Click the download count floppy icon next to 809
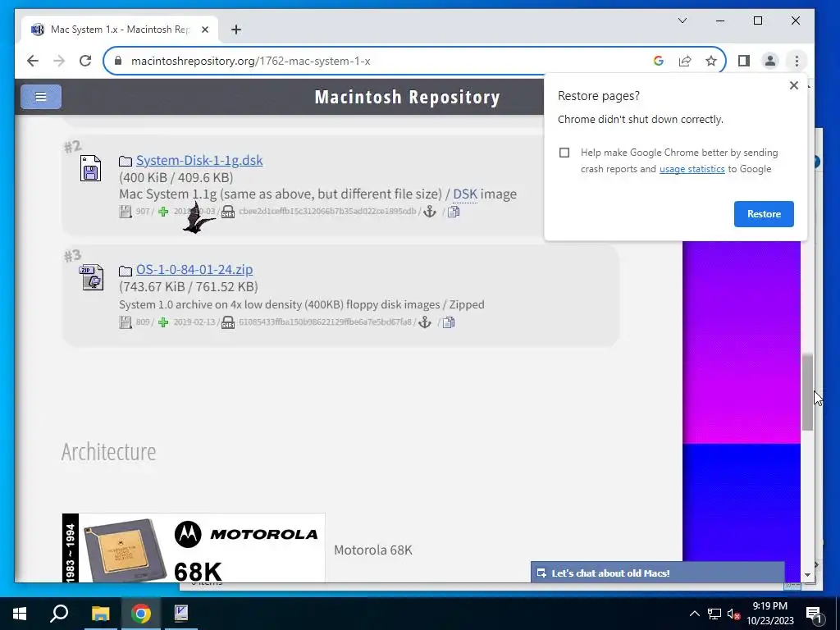Viewport: 840px width, 630px height. 126,322
